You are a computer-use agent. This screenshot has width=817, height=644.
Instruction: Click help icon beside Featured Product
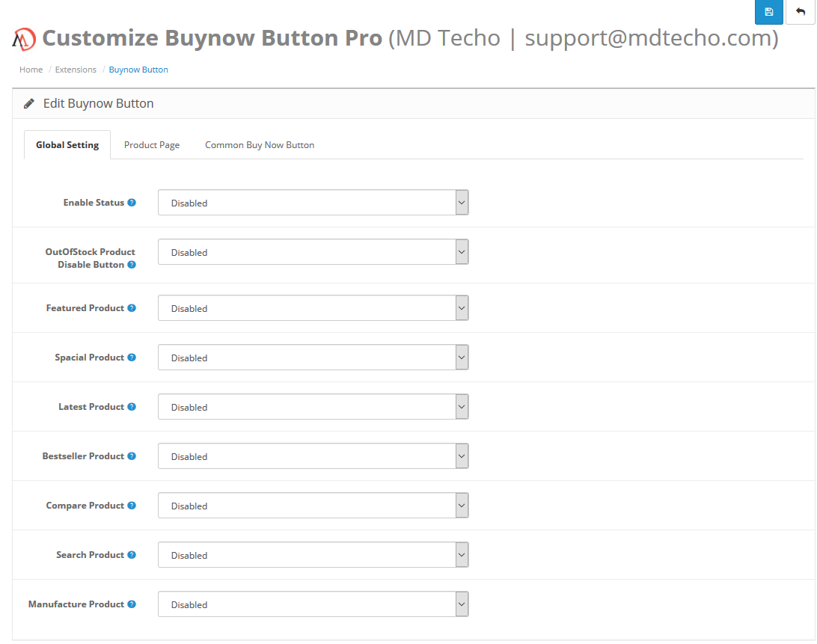coord(132,308)
